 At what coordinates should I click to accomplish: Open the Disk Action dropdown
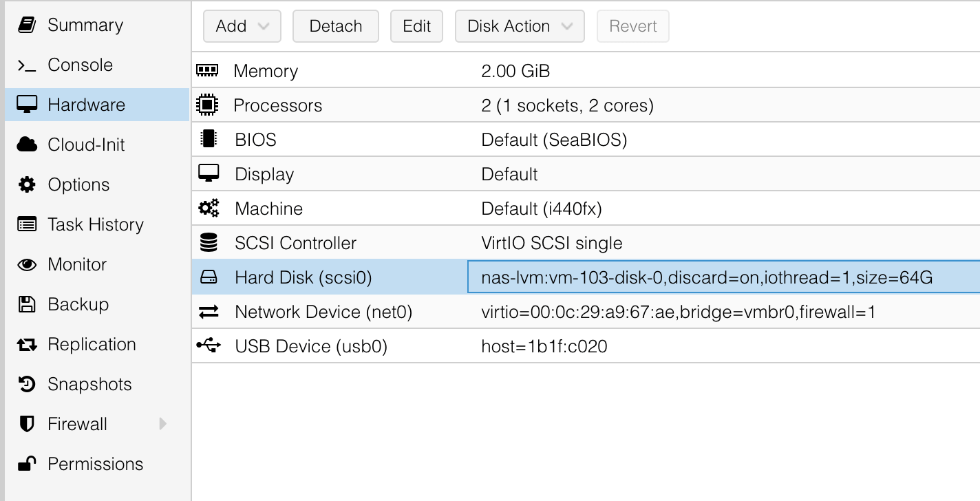coord(520,26)
